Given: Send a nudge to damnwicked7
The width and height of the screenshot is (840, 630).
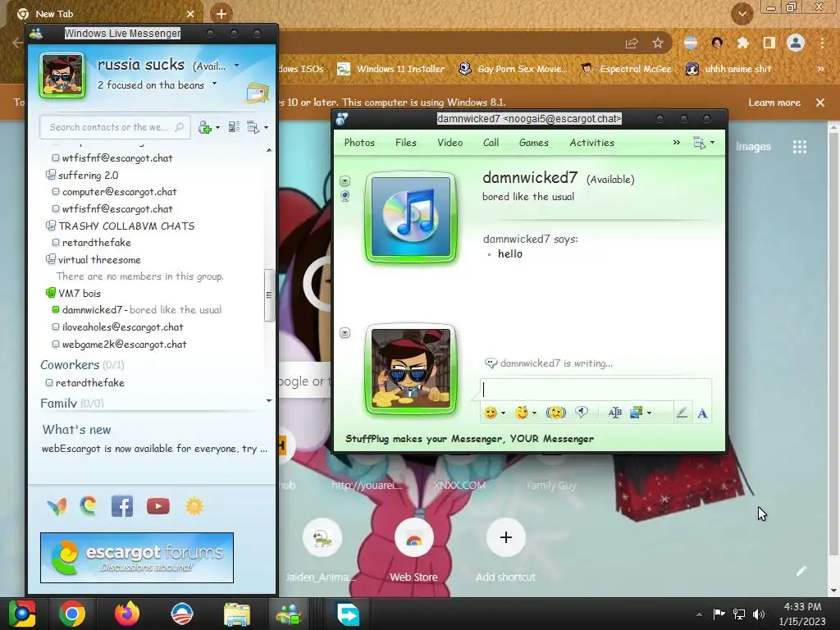Looking at the screenshot, I should (555, 413).
